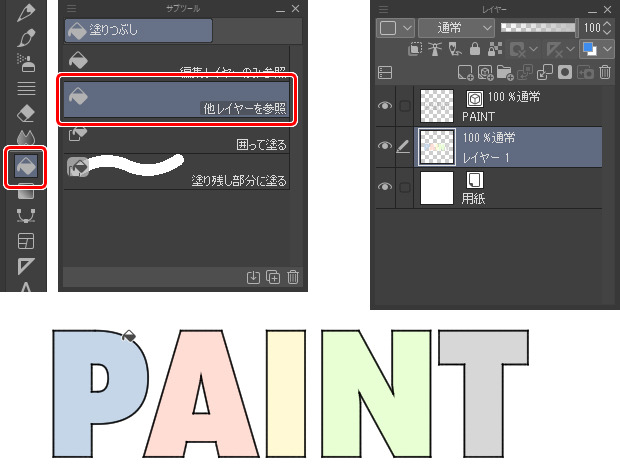Screen dimensions: 620x474
Task: Click the opacity value 100 field
Action: (x=592, y=28)
